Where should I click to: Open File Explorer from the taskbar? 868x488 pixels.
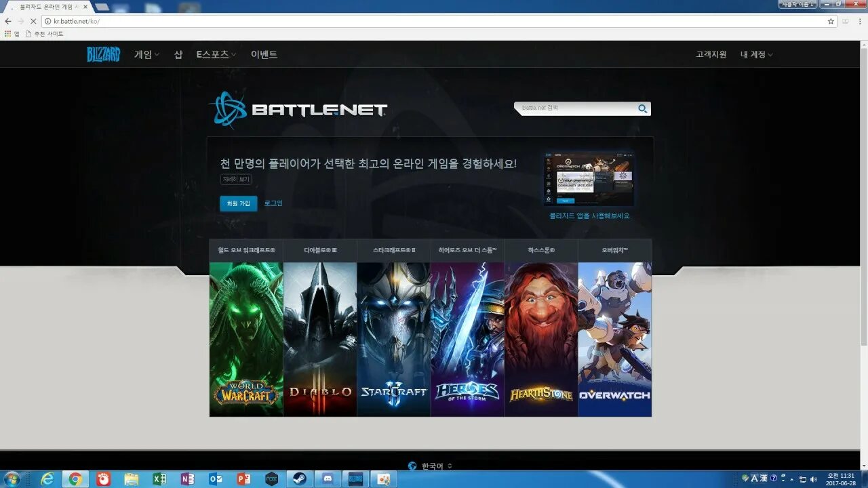click(132, 479)
